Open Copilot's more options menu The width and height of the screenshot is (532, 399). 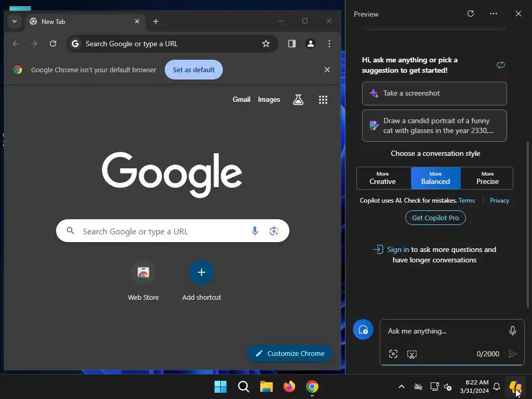(x=494, y=14)
